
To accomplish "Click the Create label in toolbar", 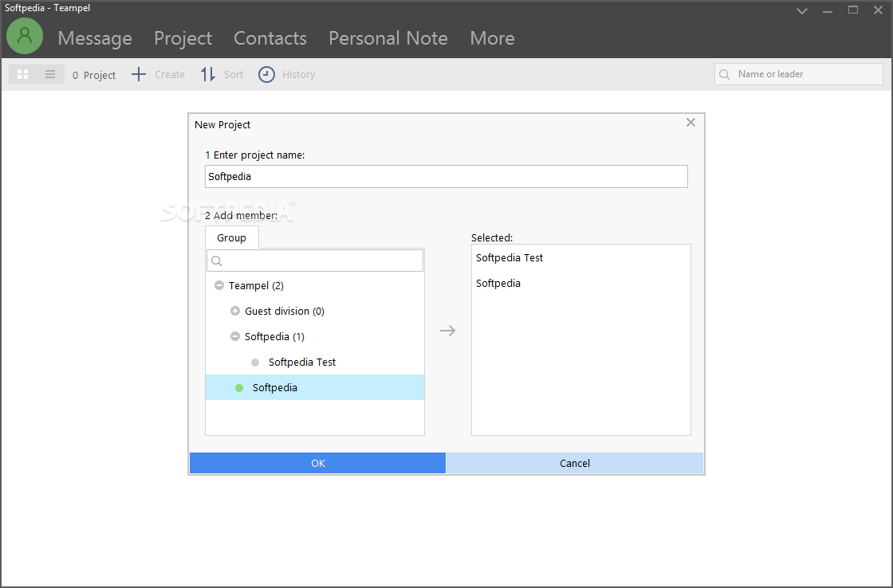I will click(170, 75).
